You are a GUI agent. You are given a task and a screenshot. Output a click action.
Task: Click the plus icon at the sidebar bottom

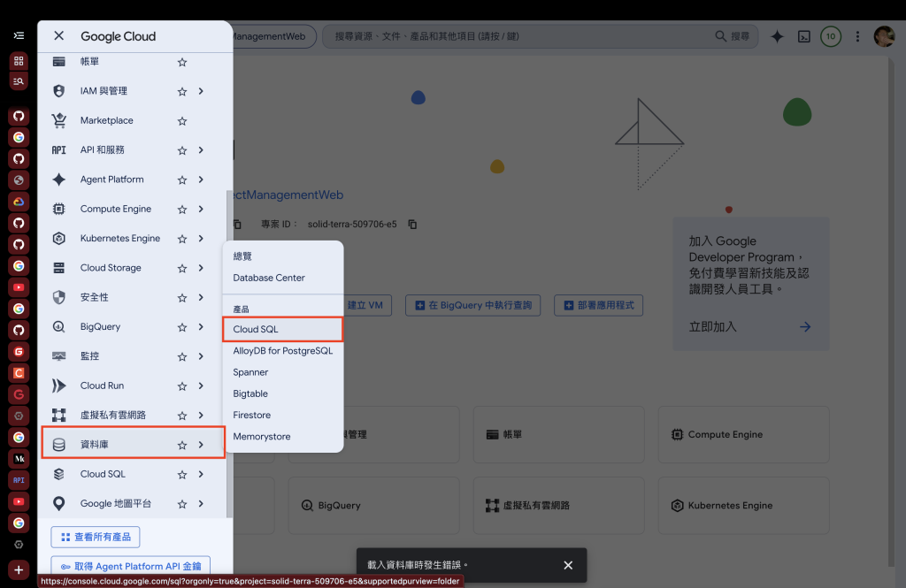point(19,570)
